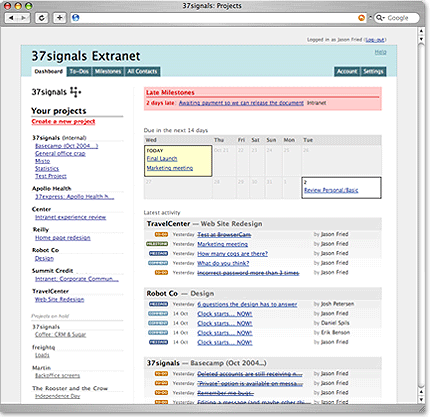Open the Account tab
This screenshot has height=417, width=430.
coord(347,71)
